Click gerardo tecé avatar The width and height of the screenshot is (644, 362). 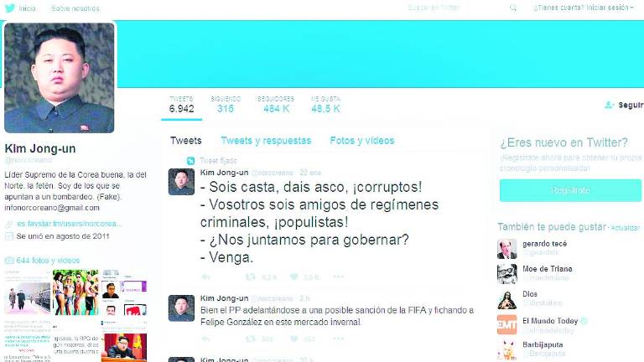pyautogui.click(x=506, y=249)
